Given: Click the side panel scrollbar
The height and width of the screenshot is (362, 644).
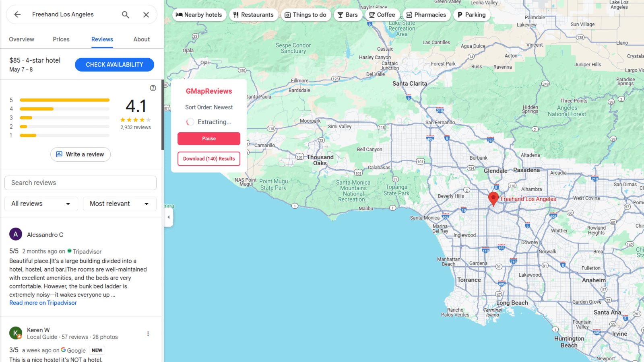Looking at the screenshot, I should point(163,115).
